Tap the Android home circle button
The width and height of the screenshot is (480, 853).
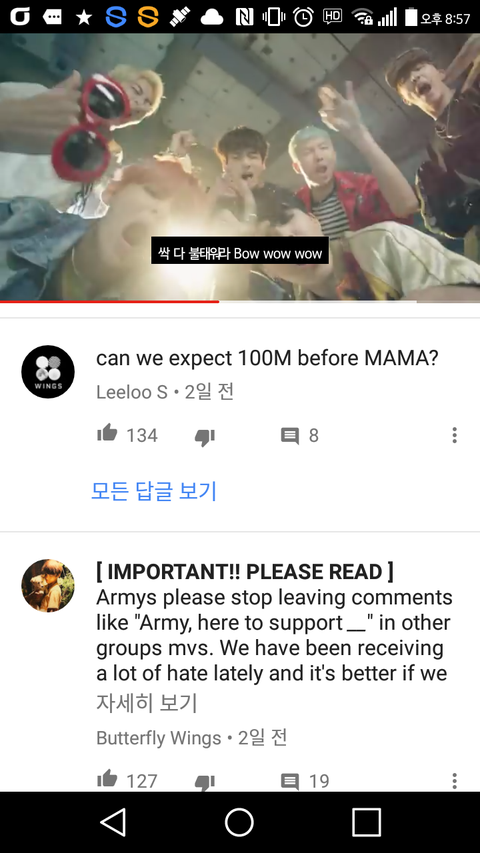pyautogui.click(x=239, y=821)
